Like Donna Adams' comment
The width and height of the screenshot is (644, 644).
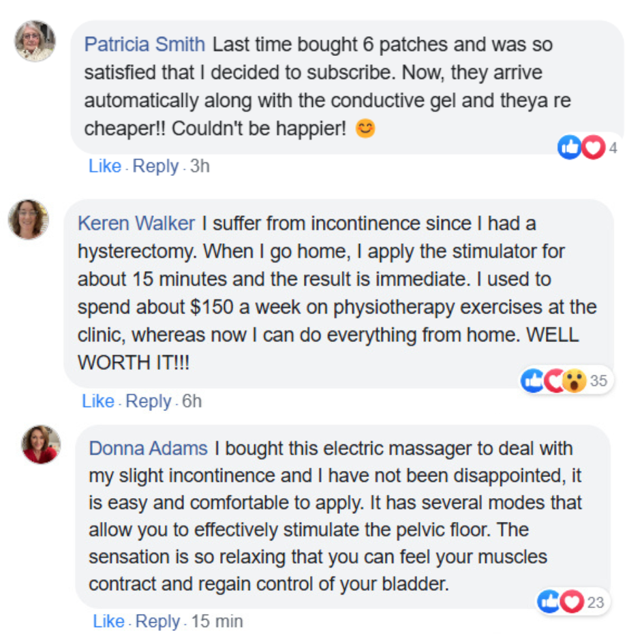click(108, 622)
